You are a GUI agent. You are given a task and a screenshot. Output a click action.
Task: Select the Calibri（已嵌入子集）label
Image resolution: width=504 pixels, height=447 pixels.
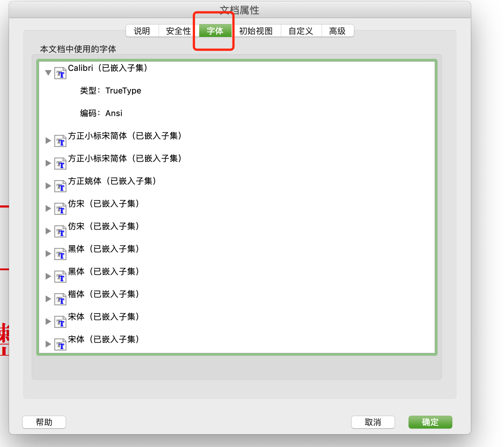pyautogui.click(x=108, y=68)
